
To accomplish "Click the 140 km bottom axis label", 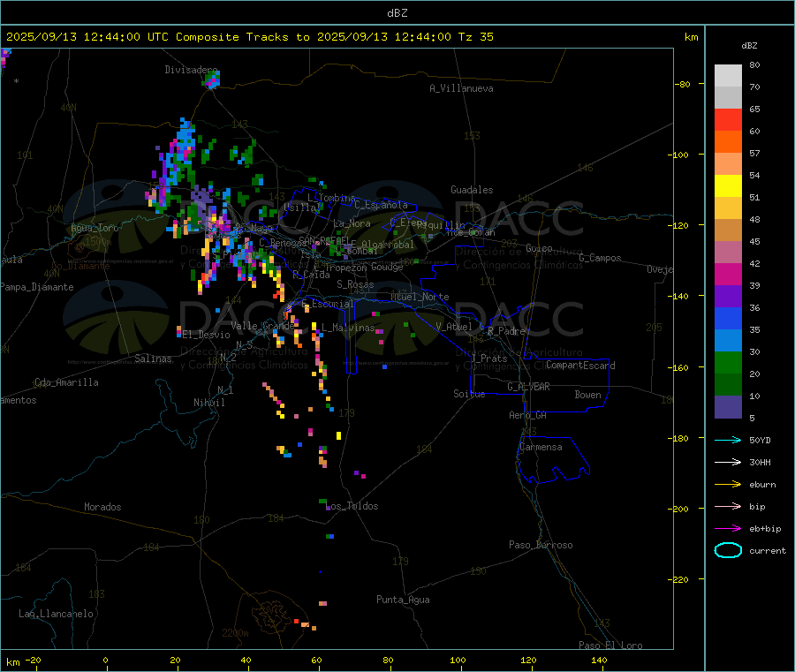I will pos(599,660).
